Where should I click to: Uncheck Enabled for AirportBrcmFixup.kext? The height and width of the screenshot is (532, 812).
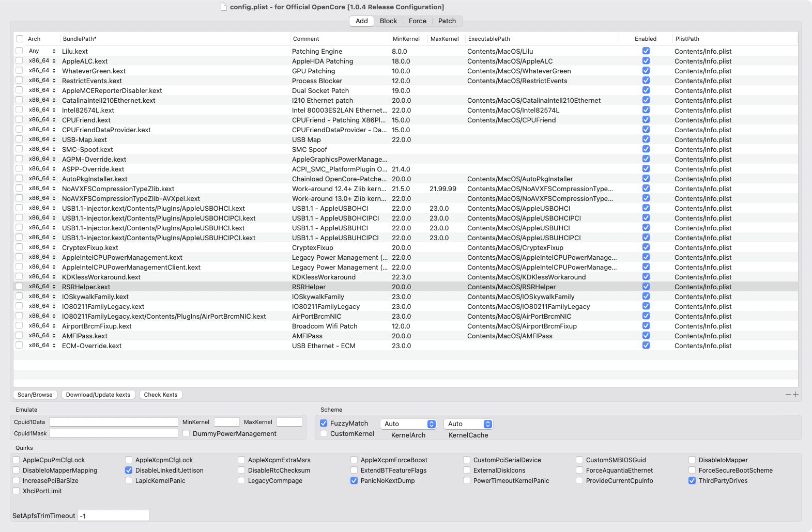[646, 326]
